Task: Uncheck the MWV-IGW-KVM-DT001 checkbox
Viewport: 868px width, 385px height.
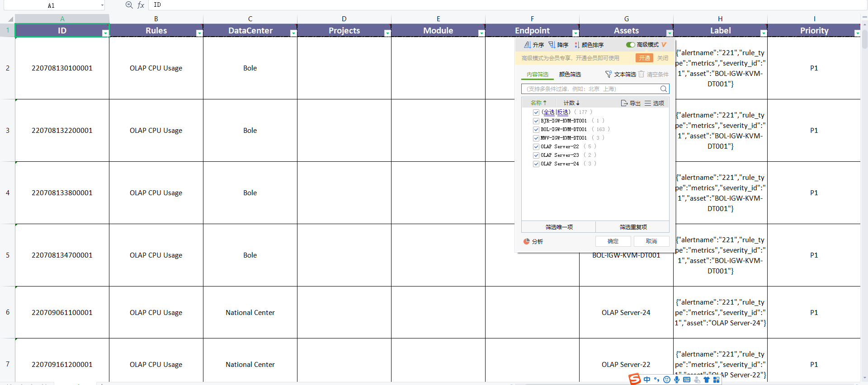Action: tap(536, 138)
